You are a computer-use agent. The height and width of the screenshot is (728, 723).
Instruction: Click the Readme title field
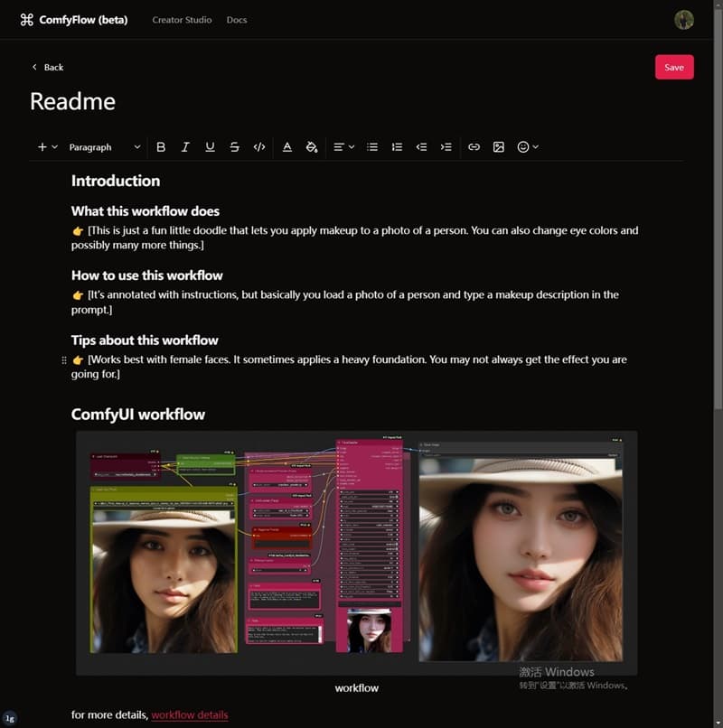click(72, 101)
